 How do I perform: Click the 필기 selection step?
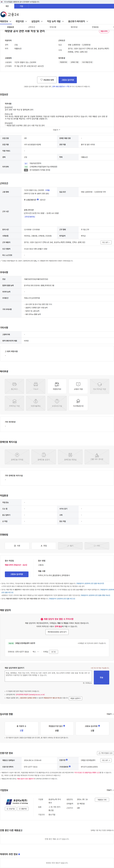70,546
